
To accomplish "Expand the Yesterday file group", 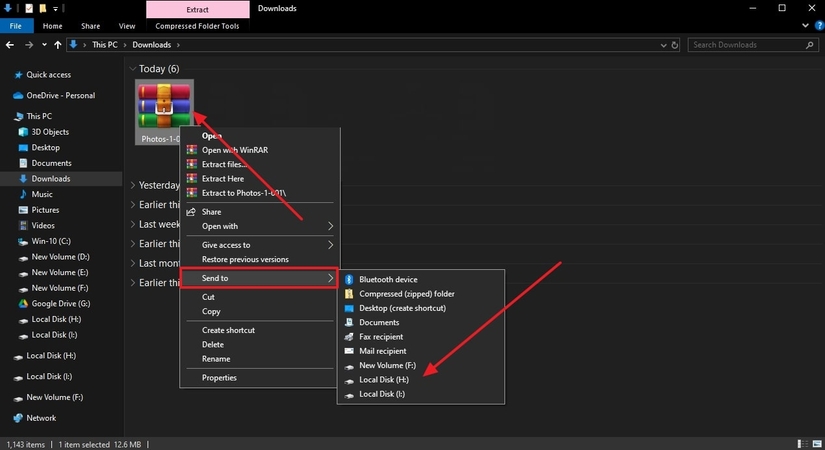I will 134,185.
